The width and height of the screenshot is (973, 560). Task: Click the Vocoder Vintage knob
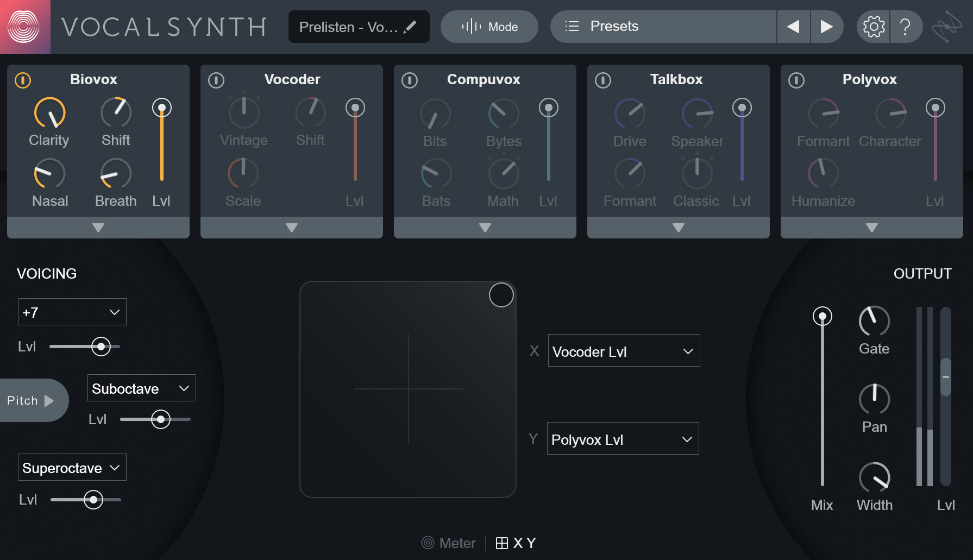point(244,113)
